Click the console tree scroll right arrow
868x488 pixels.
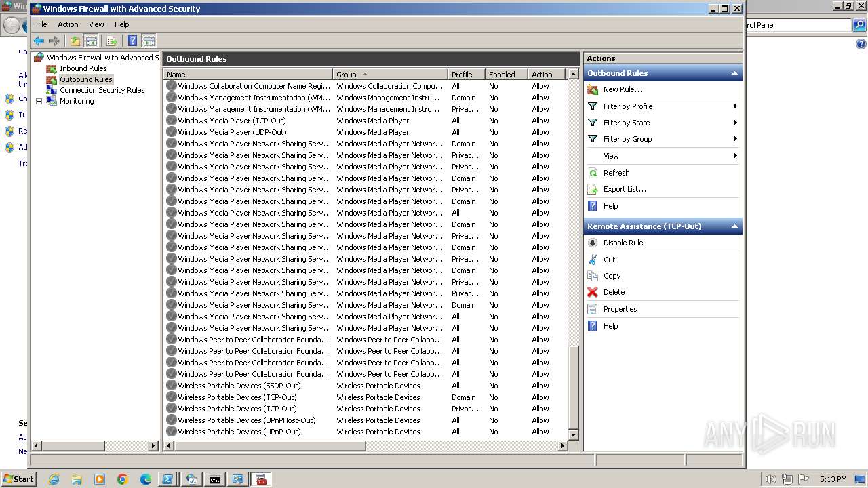pos(153,445)
